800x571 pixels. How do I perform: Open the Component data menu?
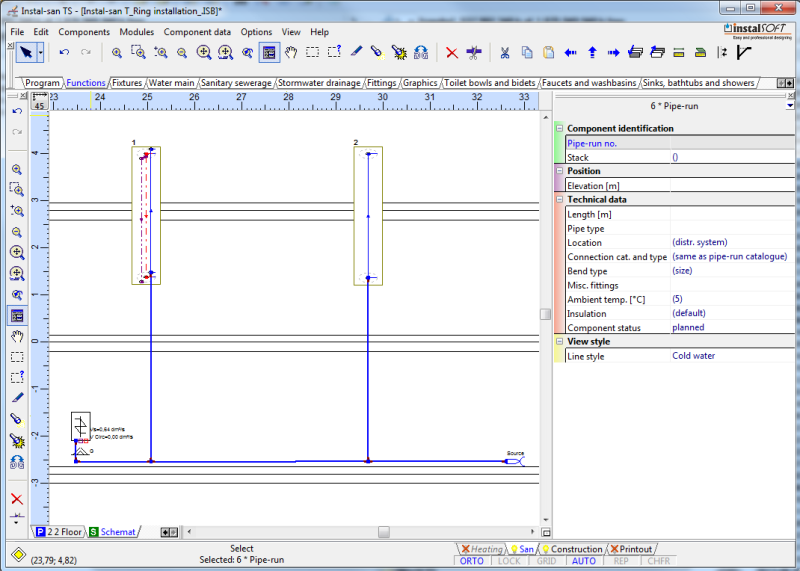coord(197,32)
